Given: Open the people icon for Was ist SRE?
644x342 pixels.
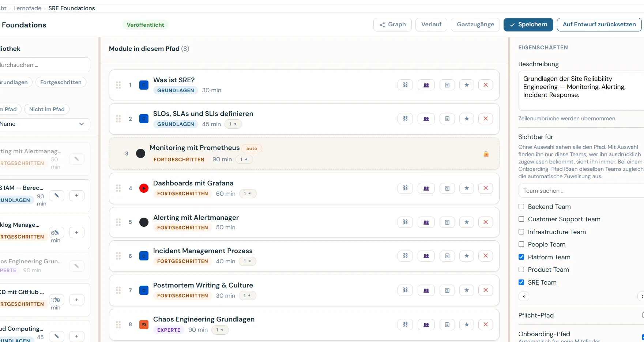Looking at the screenshot, I should point(426,85).
